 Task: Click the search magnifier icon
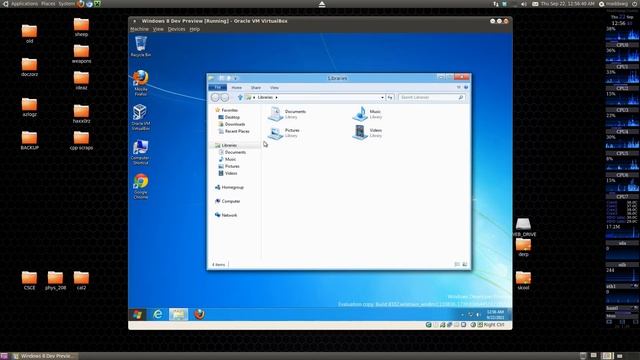click(460, 97)
